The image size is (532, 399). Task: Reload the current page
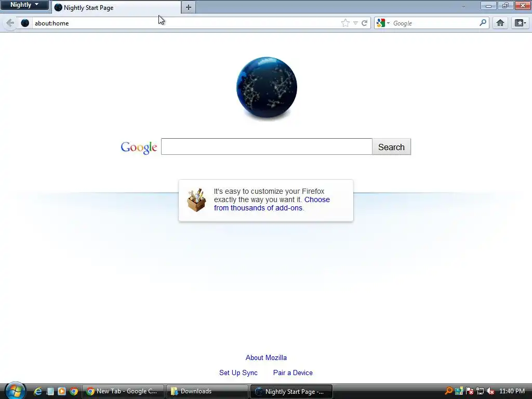[x=364, y=23]
